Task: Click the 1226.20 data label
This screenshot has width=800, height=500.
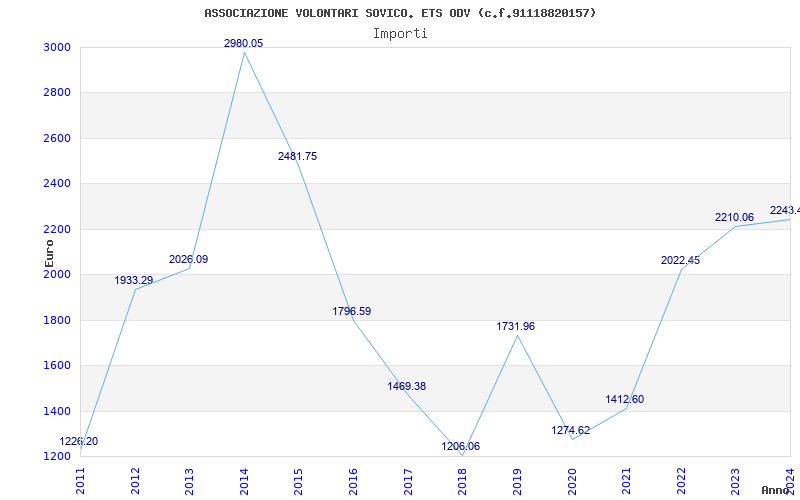Action: [79, 441]
